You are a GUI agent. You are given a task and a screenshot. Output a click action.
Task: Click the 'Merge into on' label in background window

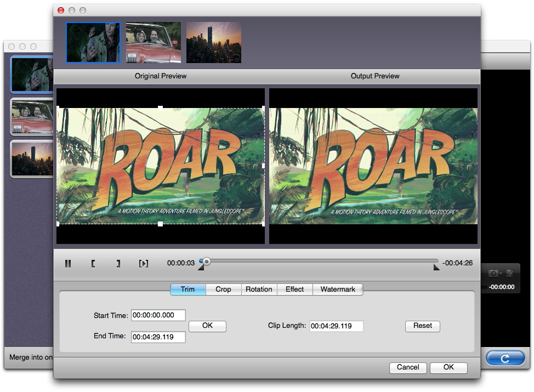31,357
